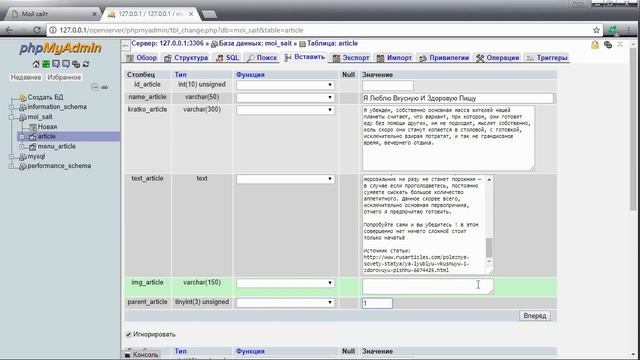Click the Сервер: 127.0.0.1:3306 breadcrumb link
Screen dimensions: 640x360
pyautogui.click(x=167, y=43)
